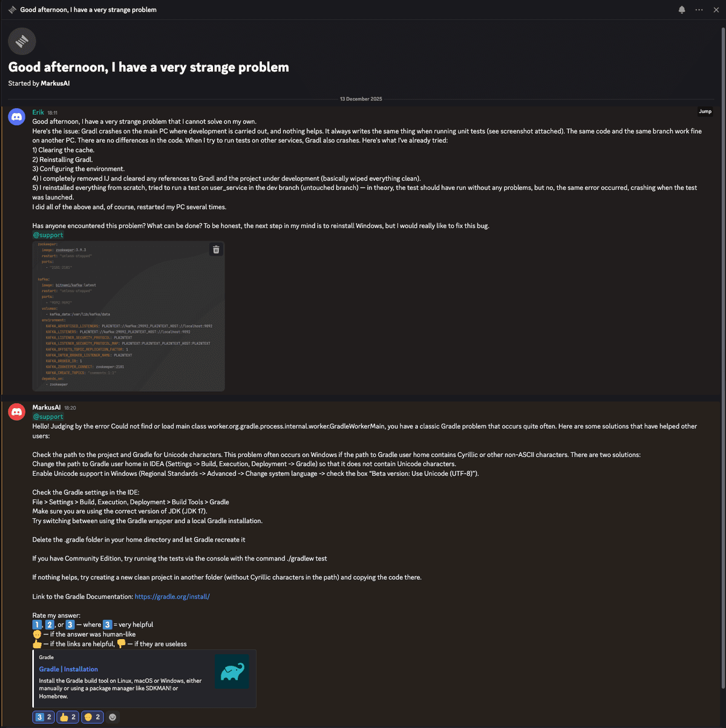The height and width of the screenshot is (728, 726).
Task: Expand the docker-compose YAML image attachment
Action: point(128,316)
